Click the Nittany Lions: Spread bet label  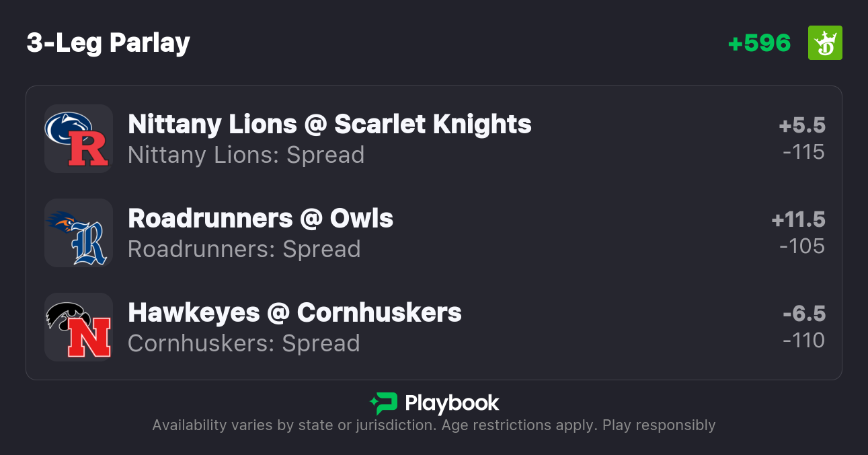(246, 155)
